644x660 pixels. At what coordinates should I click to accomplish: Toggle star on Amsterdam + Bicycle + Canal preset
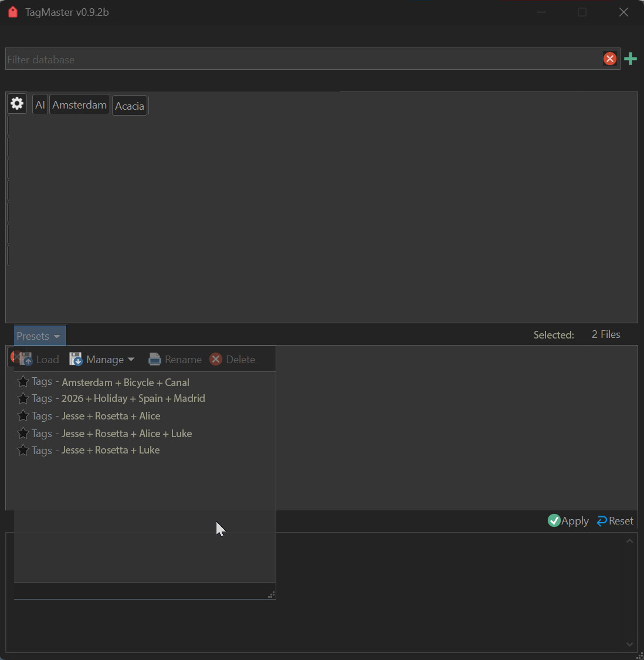(23, 382)
